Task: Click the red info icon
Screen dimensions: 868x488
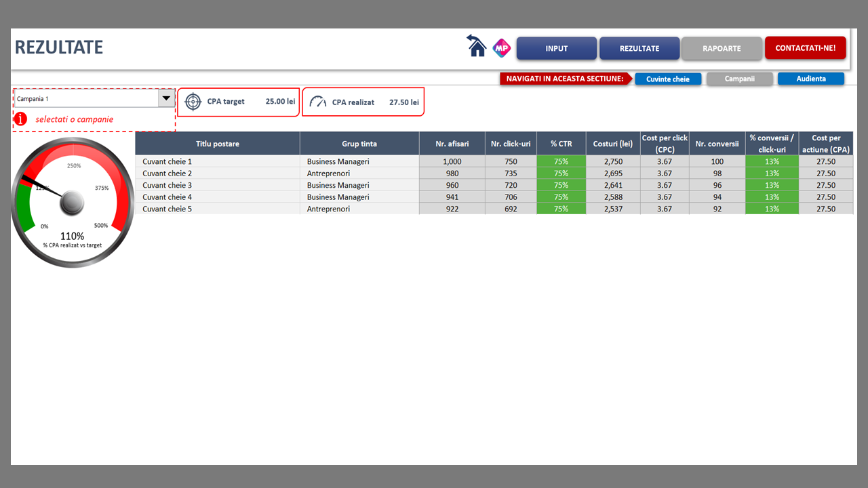Action: tap(21, 119)
